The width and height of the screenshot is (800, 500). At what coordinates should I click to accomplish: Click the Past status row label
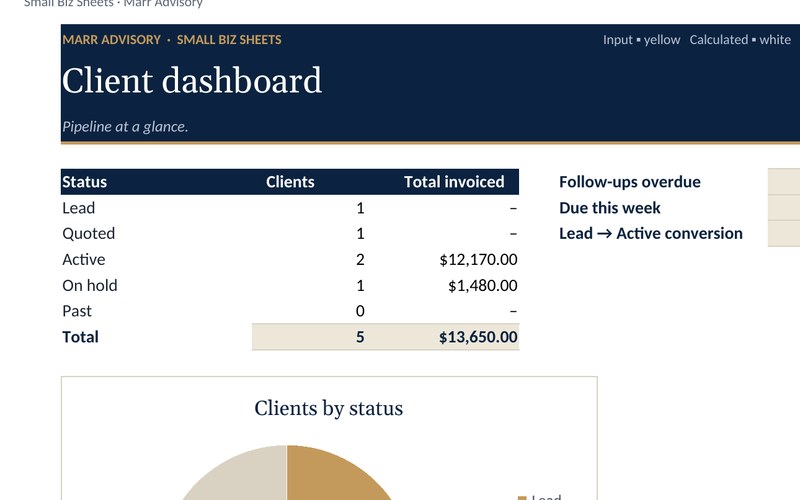pos(77,311)
